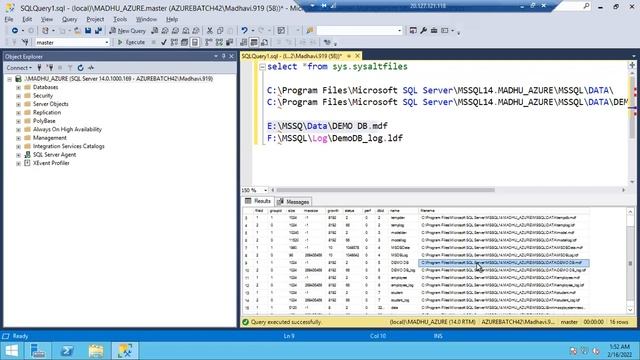This screenshot has width=640, height=360.
Task: Toggle Include Actual Execution Plan
Action: pos(209,42)
